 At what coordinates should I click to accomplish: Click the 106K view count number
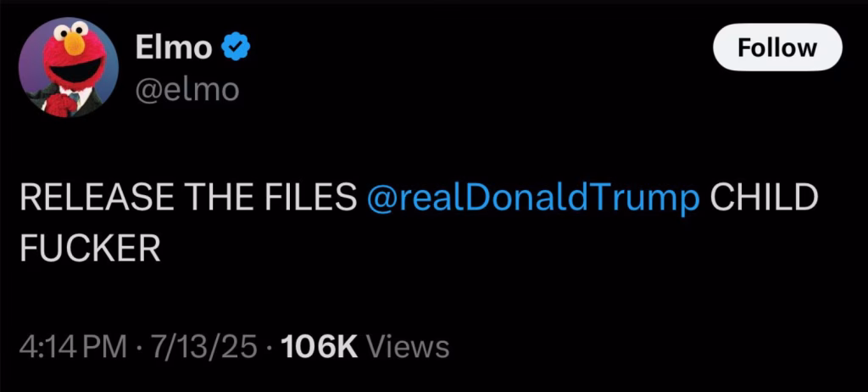(320, 347)
